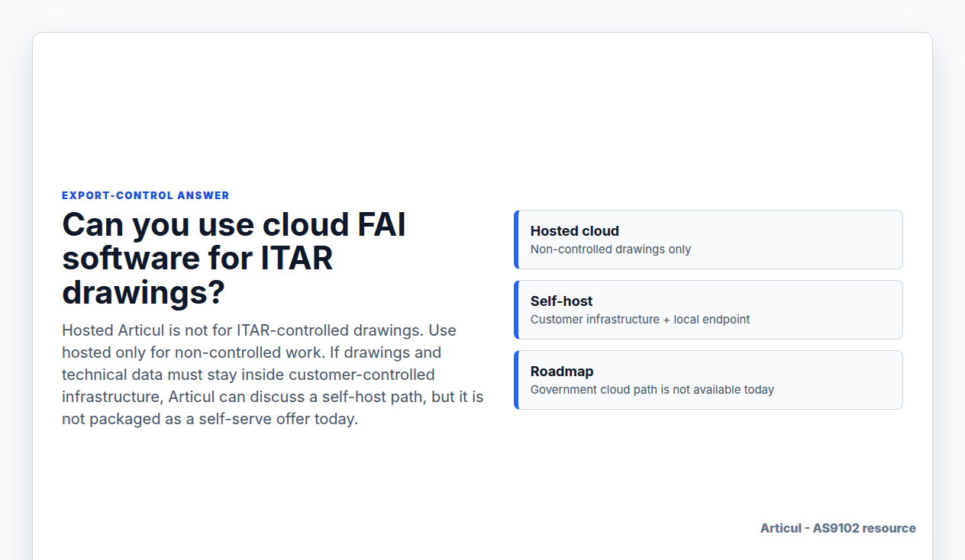Image resolution: width=965 pixels, height=560 pixels.
Task: Click 'Non-controlled drawings only' subtitle
Action: tap(611, 249)
